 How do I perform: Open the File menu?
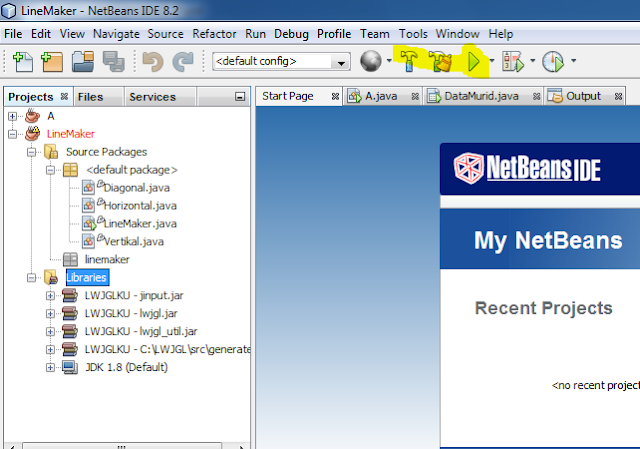click(13, 34)
